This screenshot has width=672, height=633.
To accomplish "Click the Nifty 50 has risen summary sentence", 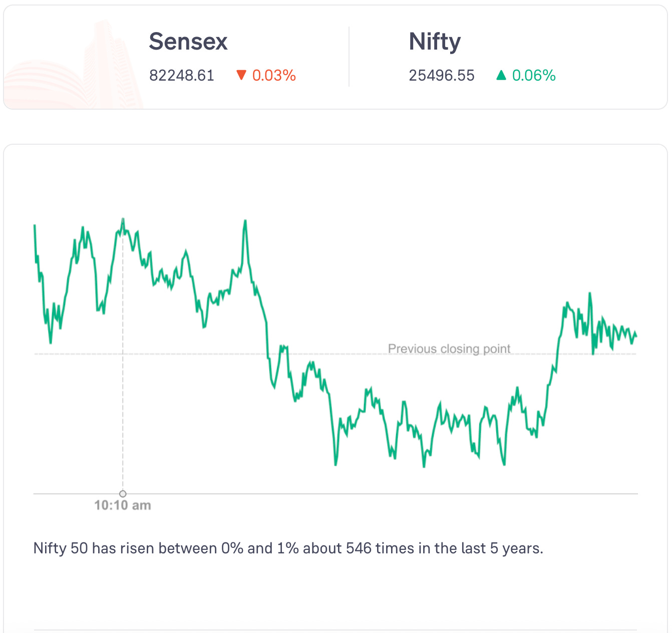I will coord(288,548).
